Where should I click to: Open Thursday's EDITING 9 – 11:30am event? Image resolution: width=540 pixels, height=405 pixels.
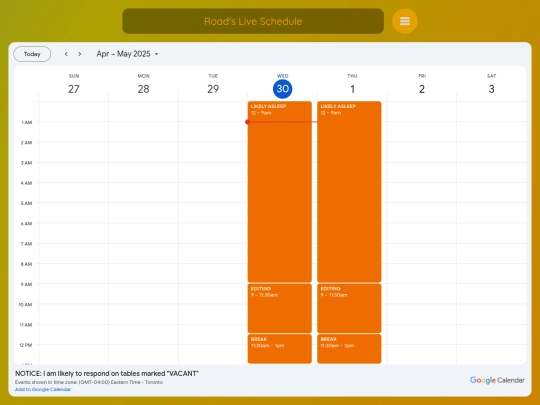[x=349, y=308]
